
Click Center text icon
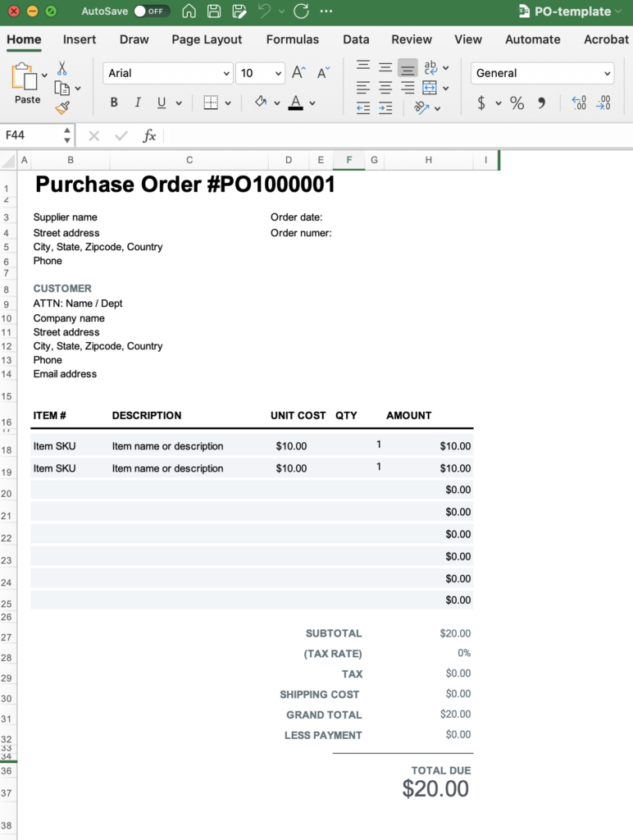point(385,87)
